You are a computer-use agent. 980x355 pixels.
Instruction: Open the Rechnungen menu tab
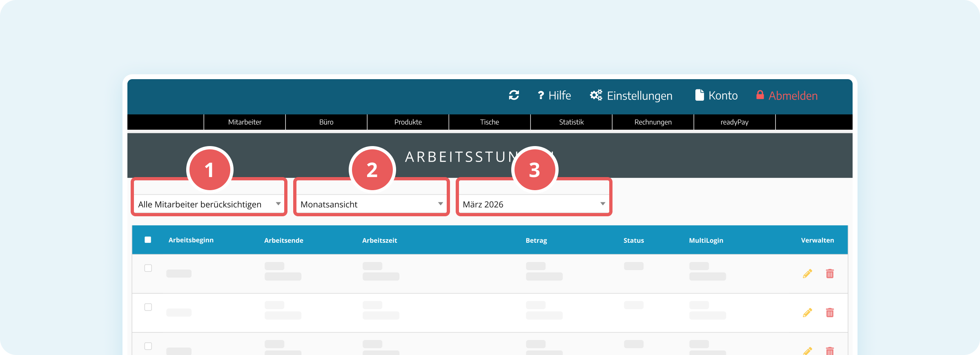[x=653, y=122]
